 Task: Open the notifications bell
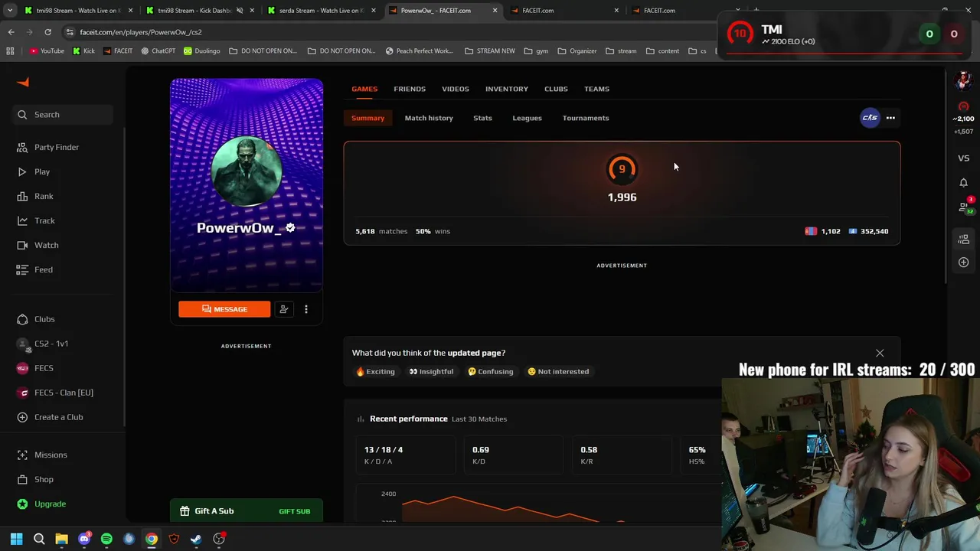[964, 182]
